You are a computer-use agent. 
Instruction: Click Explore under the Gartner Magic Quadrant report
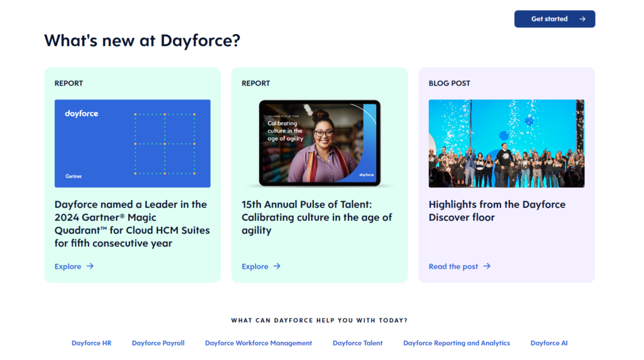coord(68,266)
